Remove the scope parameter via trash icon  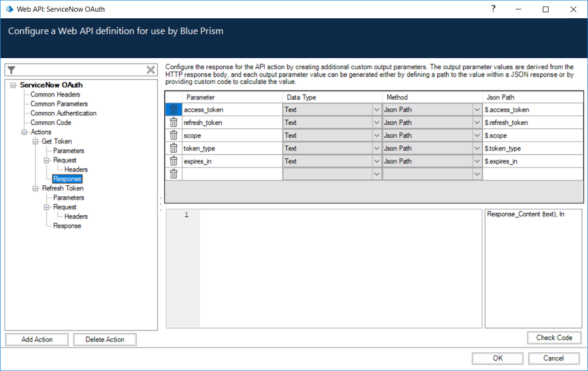174,135
